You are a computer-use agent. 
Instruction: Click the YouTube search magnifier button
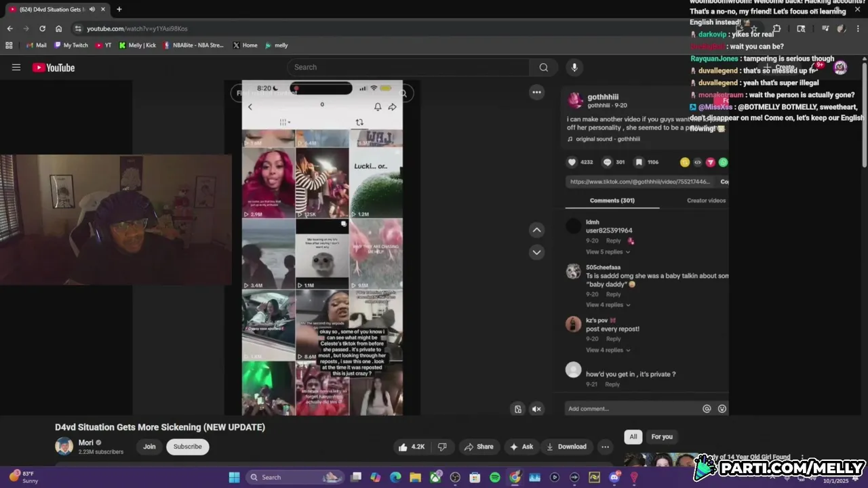coord(544,67)
